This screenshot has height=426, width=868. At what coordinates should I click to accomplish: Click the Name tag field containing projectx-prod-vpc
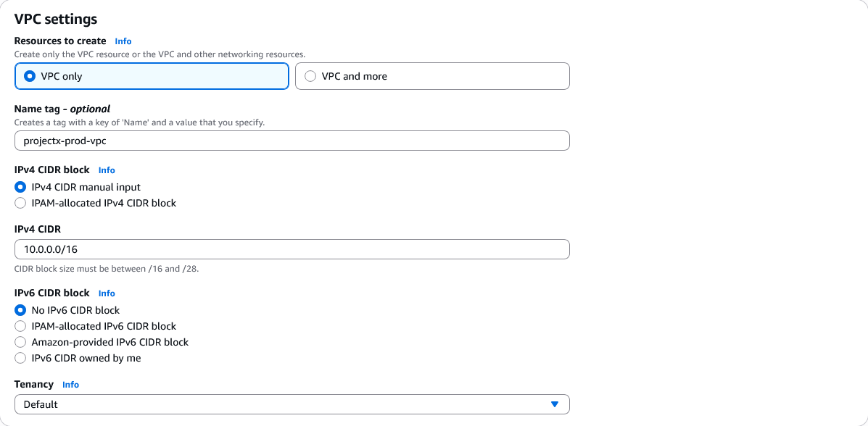click(292, 141)
